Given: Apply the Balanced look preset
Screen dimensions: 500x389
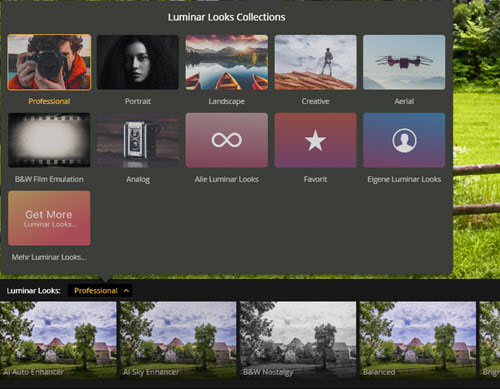Looking at the screenshot, I should (x=418, y=340).
